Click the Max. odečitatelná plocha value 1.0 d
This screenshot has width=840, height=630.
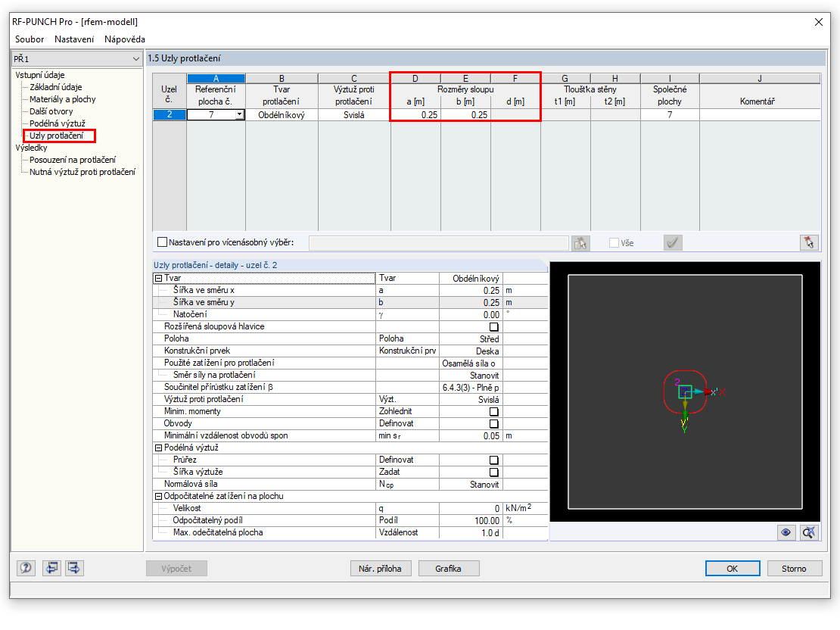click(x=471, y=533)
